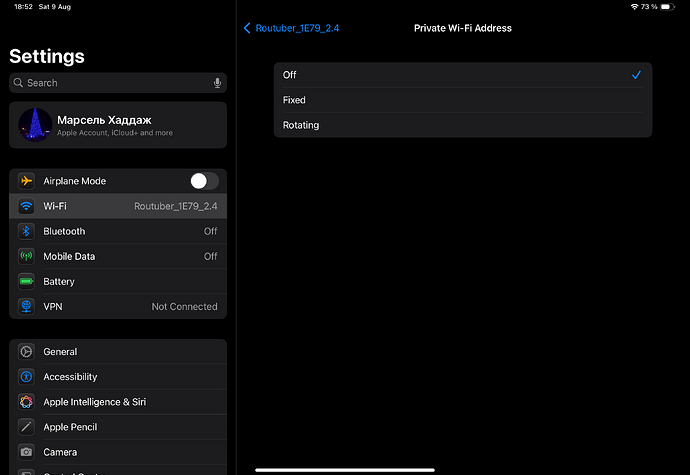
Task: Tap the Mobile Data antenna icon
Action: point(26,256)
